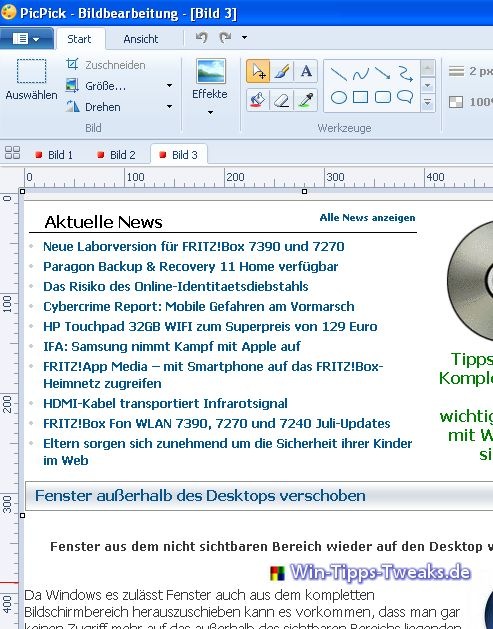This screenshot has height=629, width=493.
Task: Select the curved arrow shape
Action: (x=405, y=74)
